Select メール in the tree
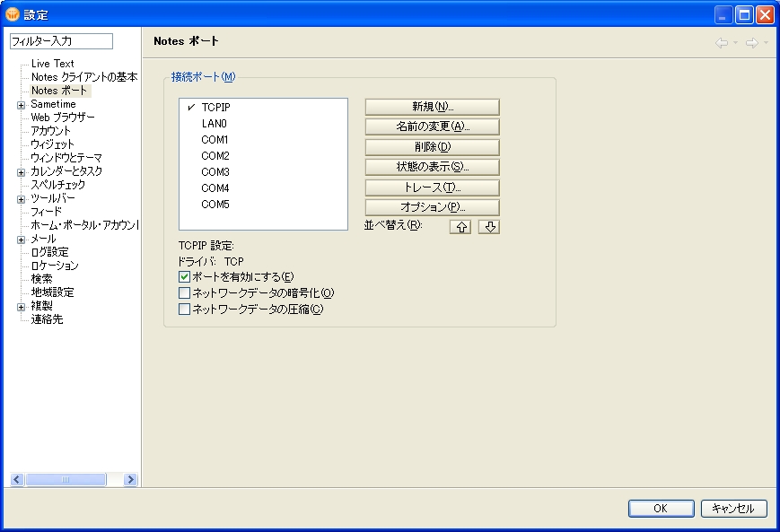Image resolution: width=780 pixels, height=532 pixels. pyautogui.click(x=43, y=239)
